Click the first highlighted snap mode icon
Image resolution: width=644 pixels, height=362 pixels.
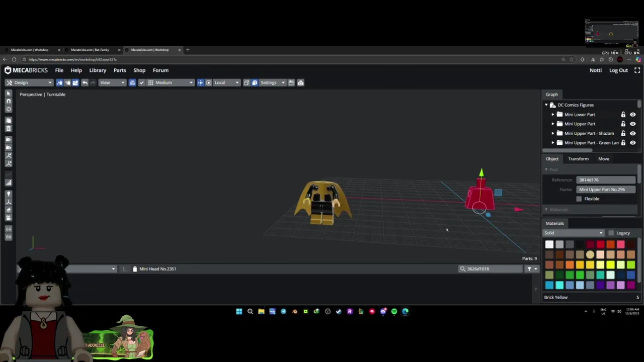coord(59,82)
